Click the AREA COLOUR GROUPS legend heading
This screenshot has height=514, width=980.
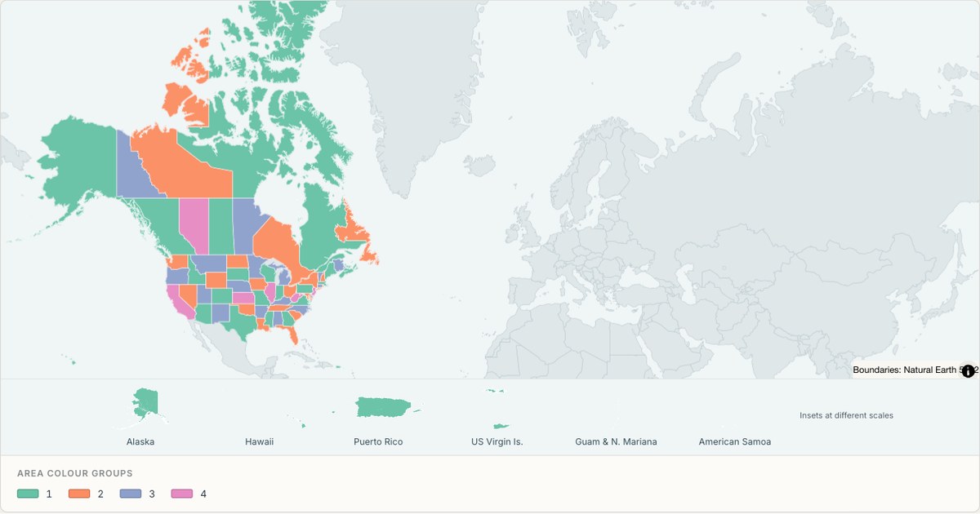[75, 473]
